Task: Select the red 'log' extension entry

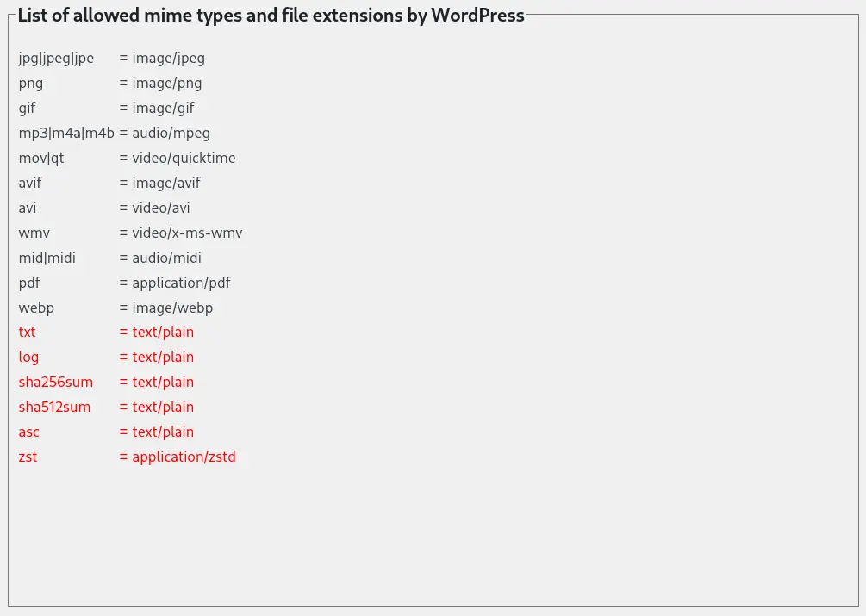Action: tap(28, 358)
